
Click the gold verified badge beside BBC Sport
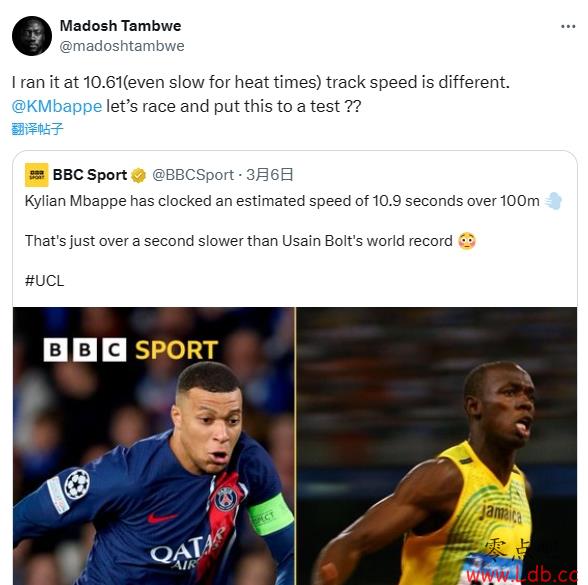click(138, 175)
